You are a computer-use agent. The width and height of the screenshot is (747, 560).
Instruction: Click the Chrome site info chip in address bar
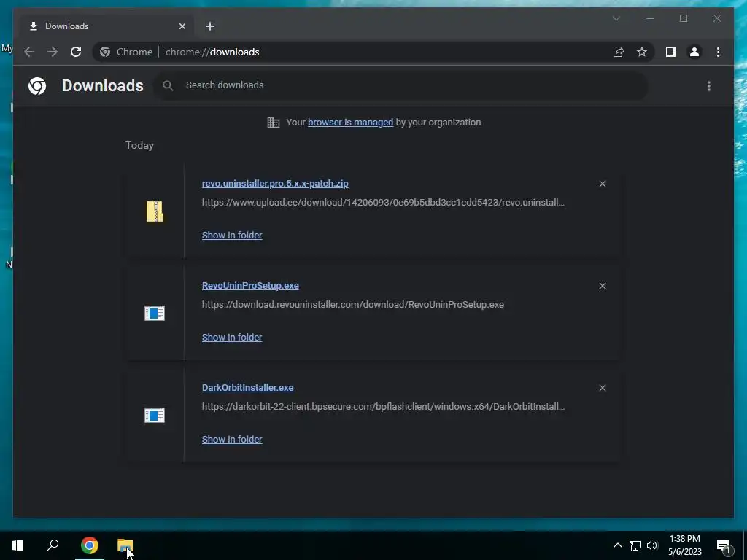[127, 52]
